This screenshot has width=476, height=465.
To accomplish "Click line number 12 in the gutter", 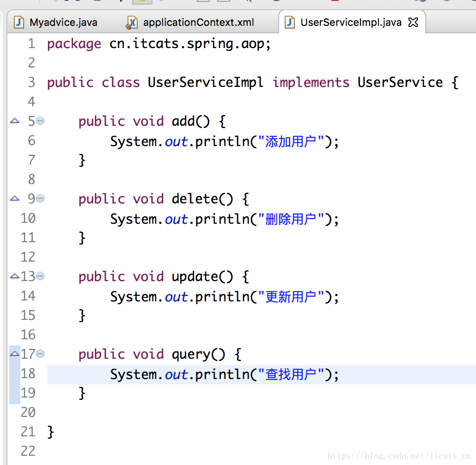I will click(x=28, y=257).
